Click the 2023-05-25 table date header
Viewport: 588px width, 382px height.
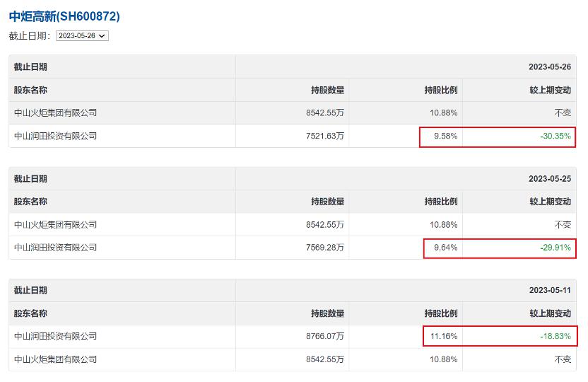click(x=549, y=179)
